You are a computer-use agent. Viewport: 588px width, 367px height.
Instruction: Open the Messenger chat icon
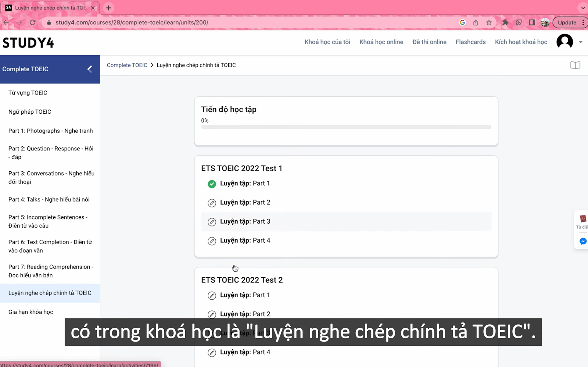pos(583,241)
